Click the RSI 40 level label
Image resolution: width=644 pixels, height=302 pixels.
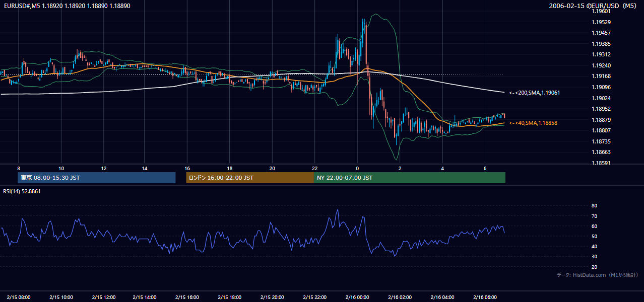594,246
